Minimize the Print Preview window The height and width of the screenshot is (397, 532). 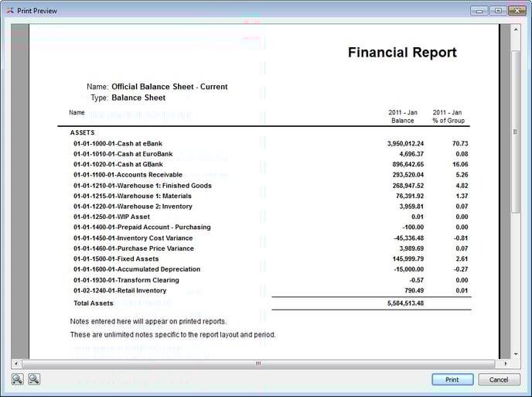pos(479,11)
